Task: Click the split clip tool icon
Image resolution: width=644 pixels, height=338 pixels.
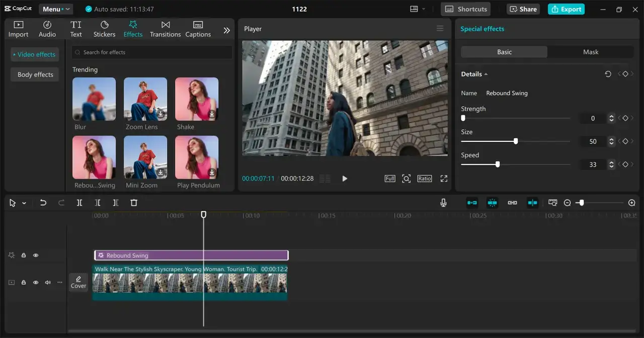Action: 79,203
